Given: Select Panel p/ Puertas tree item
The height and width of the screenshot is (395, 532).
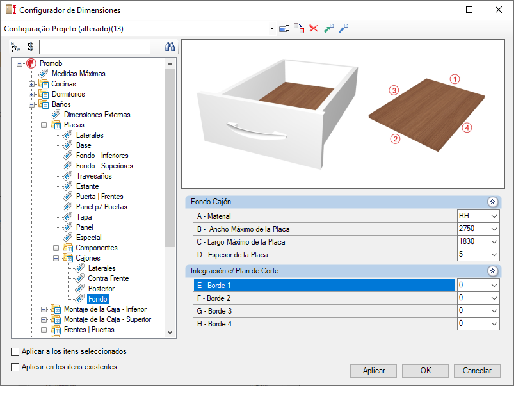Looking at the screenshot, I should (101, 207).
